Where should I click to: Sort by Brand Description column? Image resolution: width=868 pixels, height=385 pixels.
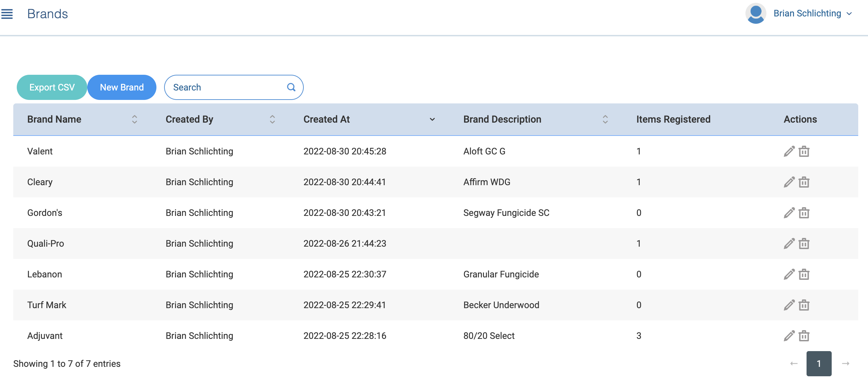click(605, 119)
